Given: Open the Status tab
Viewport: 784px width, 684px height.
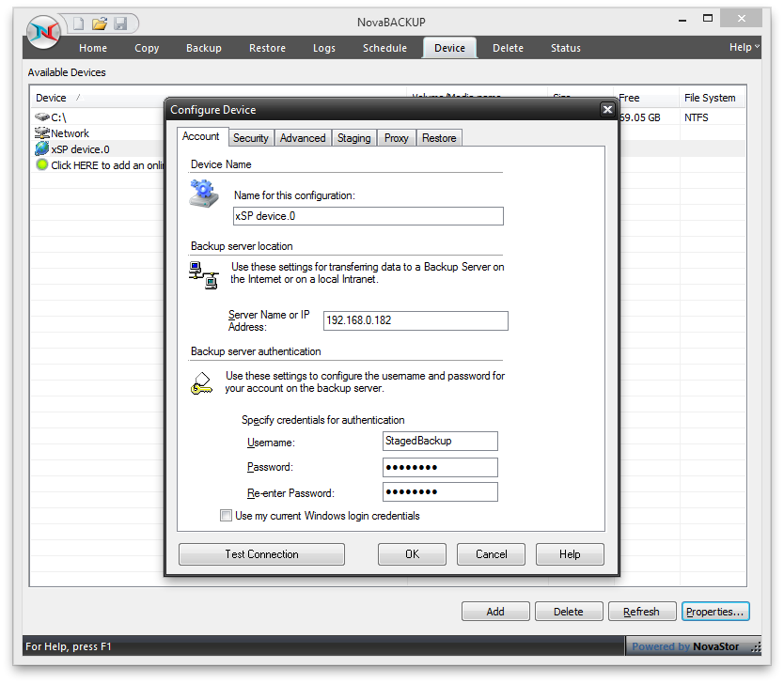Looking at the screenshot, I should pos(566,48).
